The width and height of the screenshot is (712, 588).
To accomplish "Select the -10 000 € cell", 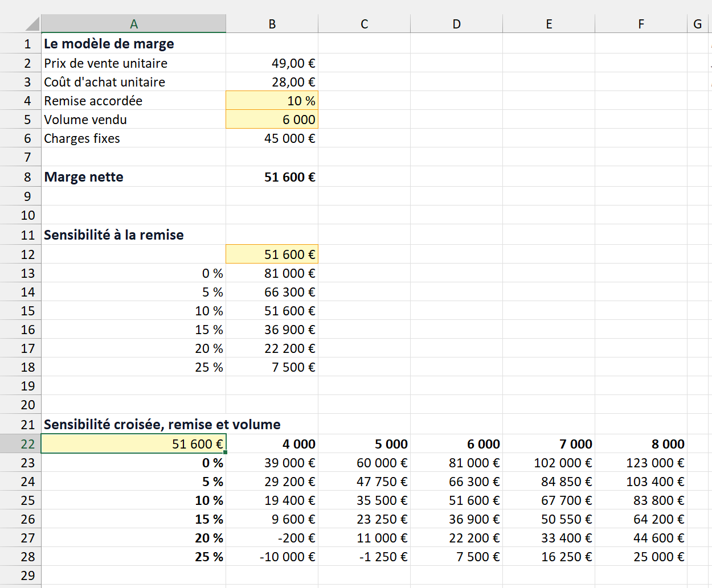I will (272, 557).
